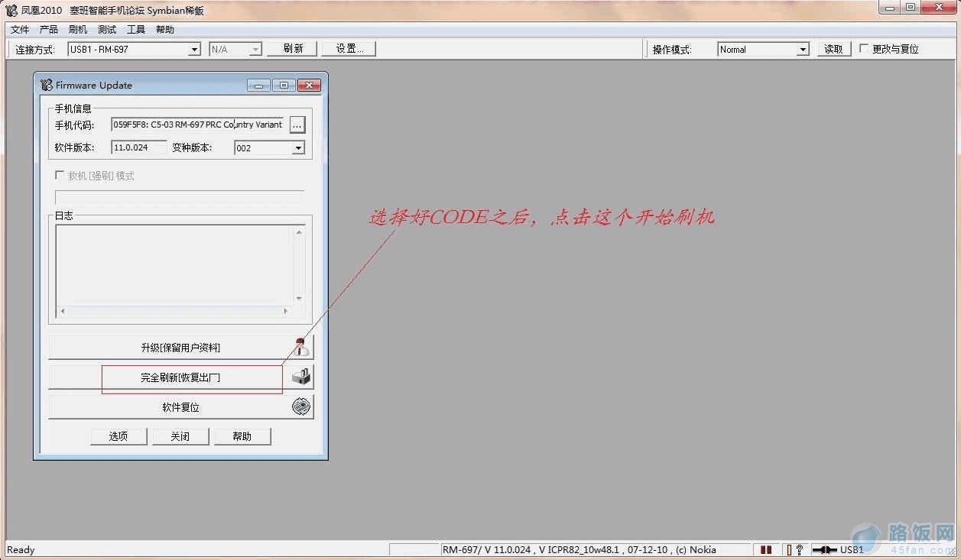Click the log area's down scroll arrow

click(x=299, y=299)
